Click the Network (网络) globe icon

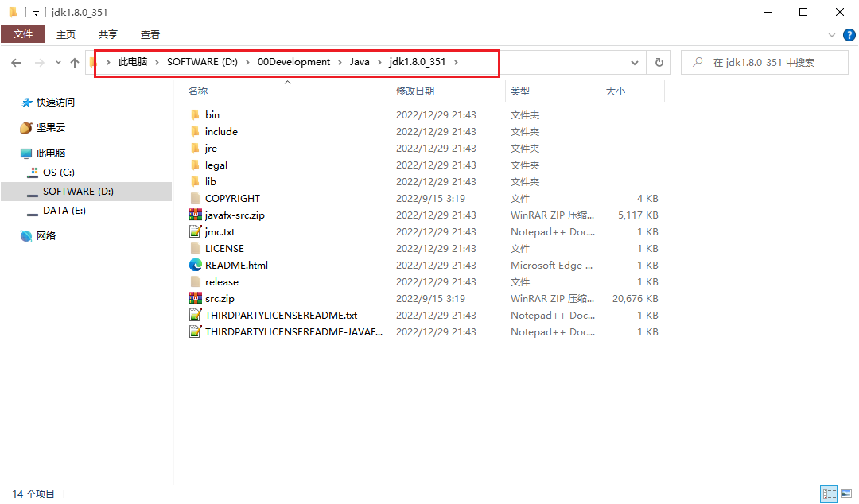coord(25,235)
